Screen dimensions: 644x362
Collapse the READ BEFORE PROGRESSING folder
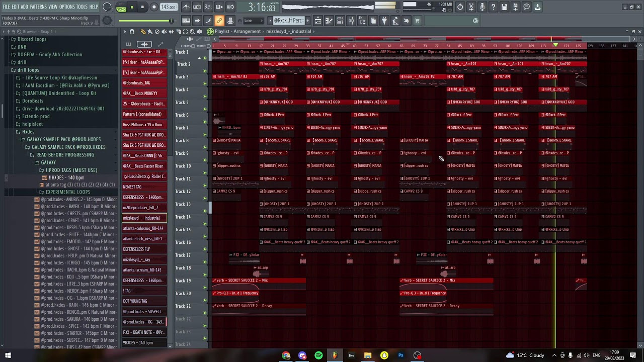coord(65,155)
